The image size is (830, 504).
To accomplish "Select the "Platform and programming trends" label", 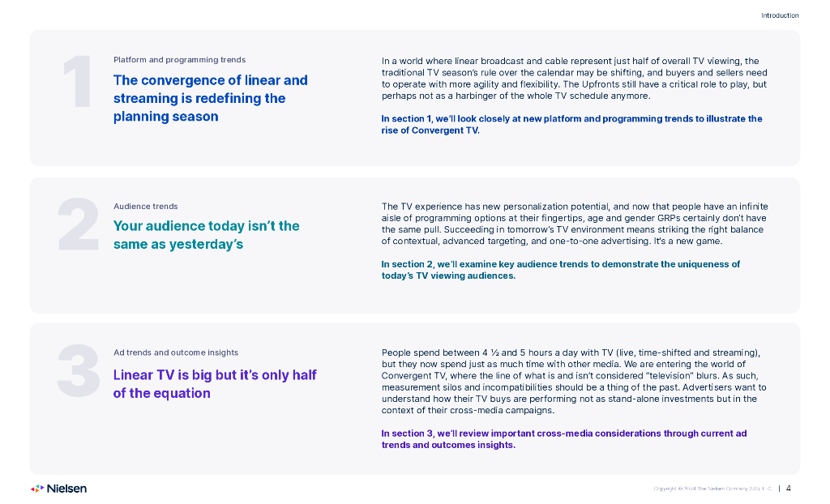I will 179,60.
